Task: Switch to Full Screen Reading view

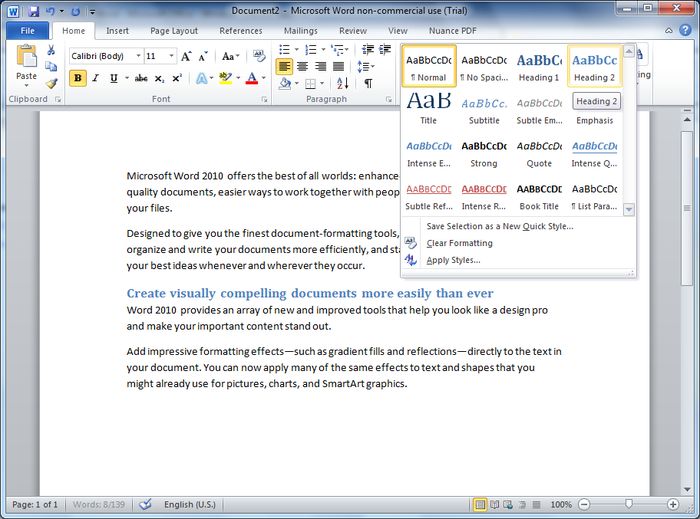Action: 494,505
